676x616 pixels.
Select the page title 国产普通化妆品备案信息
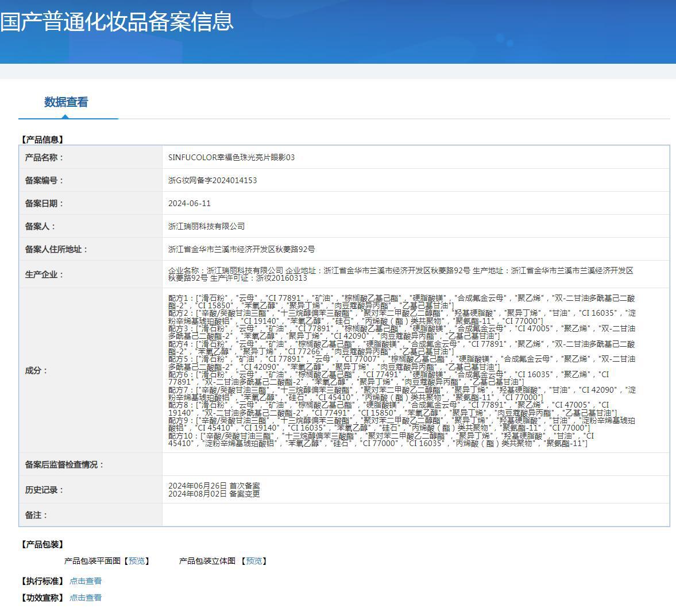[117, 22]
